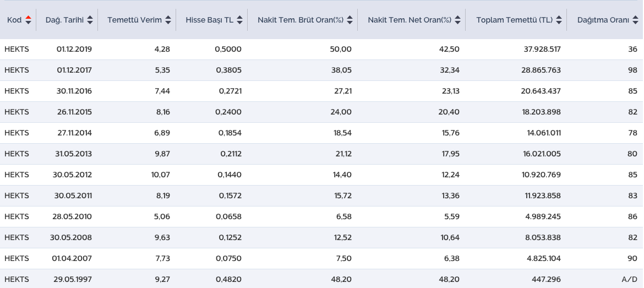Click sort arrows next to Hisse Başı TL

tap(240, 20)
